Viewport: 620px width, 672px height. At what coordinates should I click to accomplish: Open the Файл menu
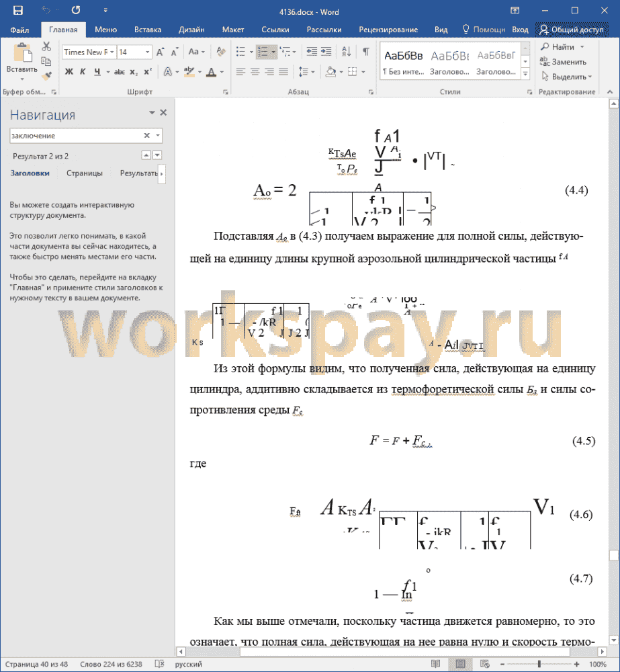pos(19,30)
